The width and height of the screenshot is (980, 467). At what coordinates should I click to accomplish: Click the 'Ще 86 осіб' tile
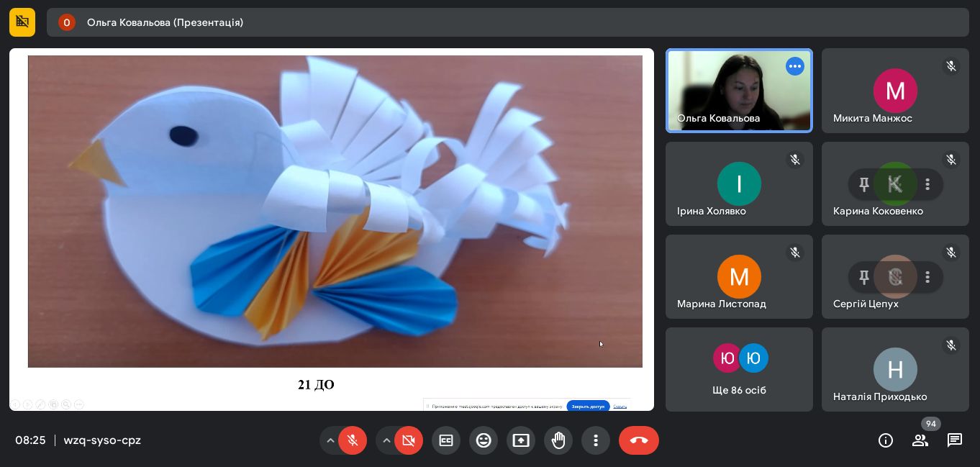739,370
